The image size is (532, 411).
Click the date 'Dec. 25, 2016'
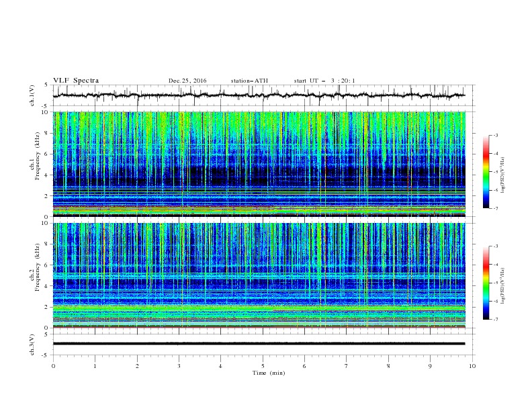187,81
